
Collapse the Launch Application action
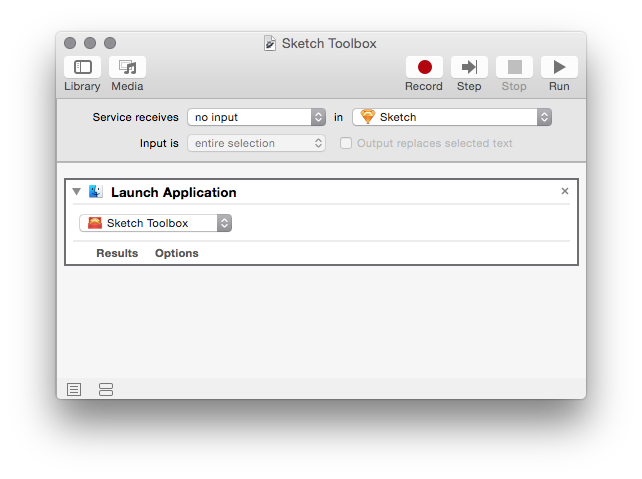point(77,192)
